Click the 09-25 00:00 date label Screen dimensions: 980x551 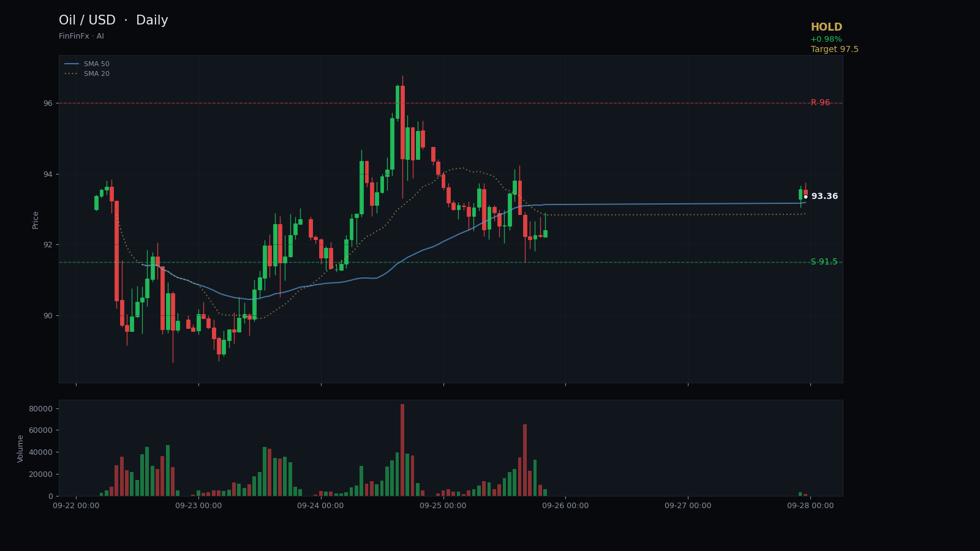coord(443,506)
